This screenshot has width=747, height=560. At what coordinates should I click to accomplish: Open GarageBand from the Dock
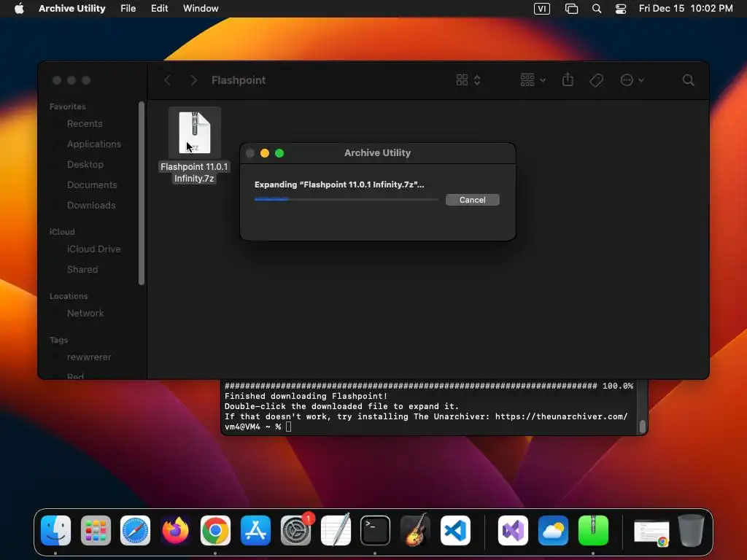point(415,529)
